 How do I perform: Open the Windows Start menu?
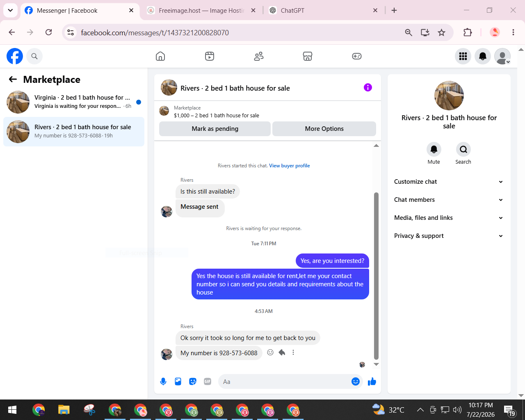pyautogui.click(x=12, y=410)
